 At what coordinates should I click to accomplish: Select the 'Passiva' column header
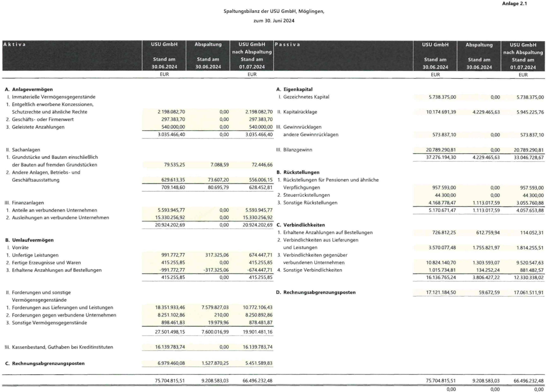(x=287, y=44)
